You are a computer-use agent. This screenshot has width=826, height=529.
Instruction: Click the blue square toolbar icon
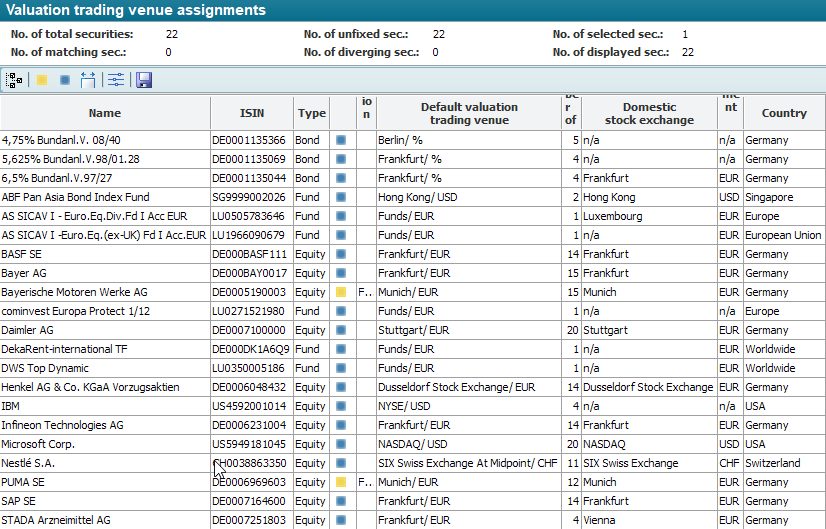65,80
